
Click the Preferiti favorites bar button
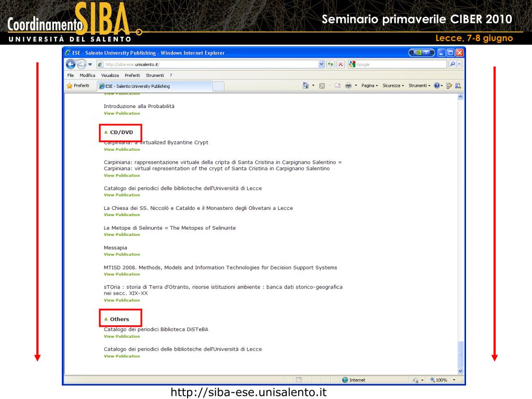[x=78, y=86]
